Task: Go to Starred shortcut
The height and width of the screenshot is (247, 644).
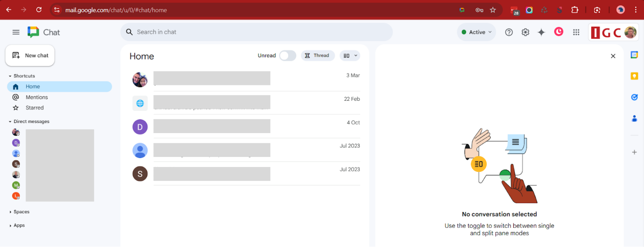Action: (x=35, y=108)
